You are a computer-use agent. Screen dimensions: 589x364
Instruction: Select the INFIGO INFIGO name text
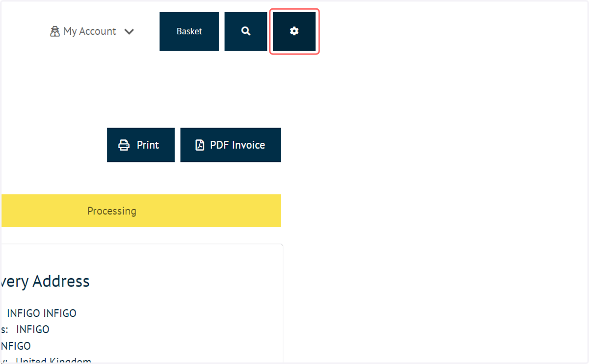pyautogui.click(x=42, y=313)
